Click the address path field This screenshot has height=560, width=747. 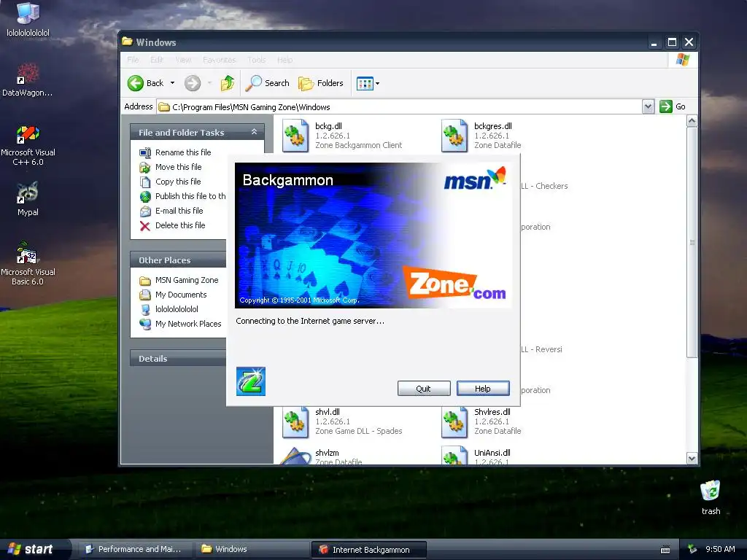[x=399, y=106]
